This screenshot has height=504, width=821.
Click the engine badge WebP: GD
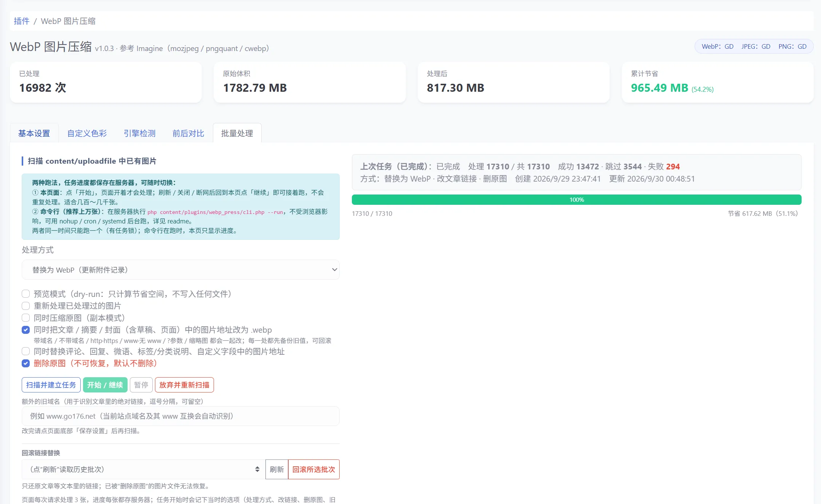pyautogui.click(x=717, y=46)
